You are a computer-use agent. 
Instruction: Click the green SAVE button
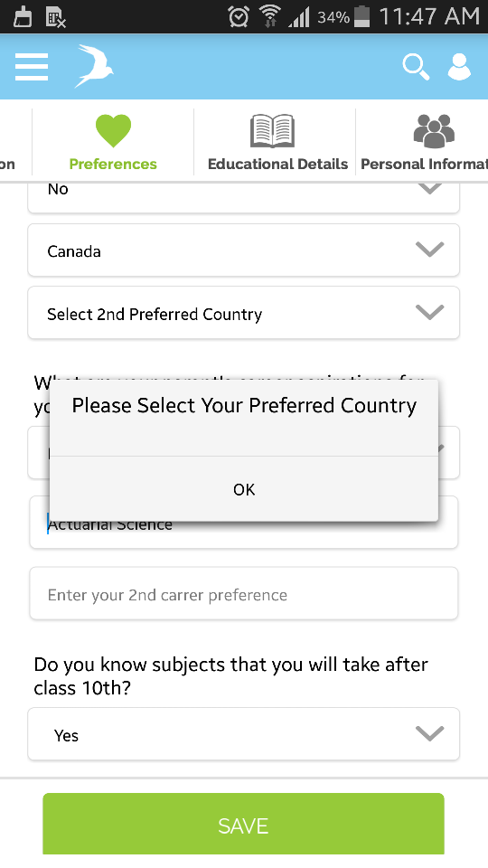[x=243, y=825]
